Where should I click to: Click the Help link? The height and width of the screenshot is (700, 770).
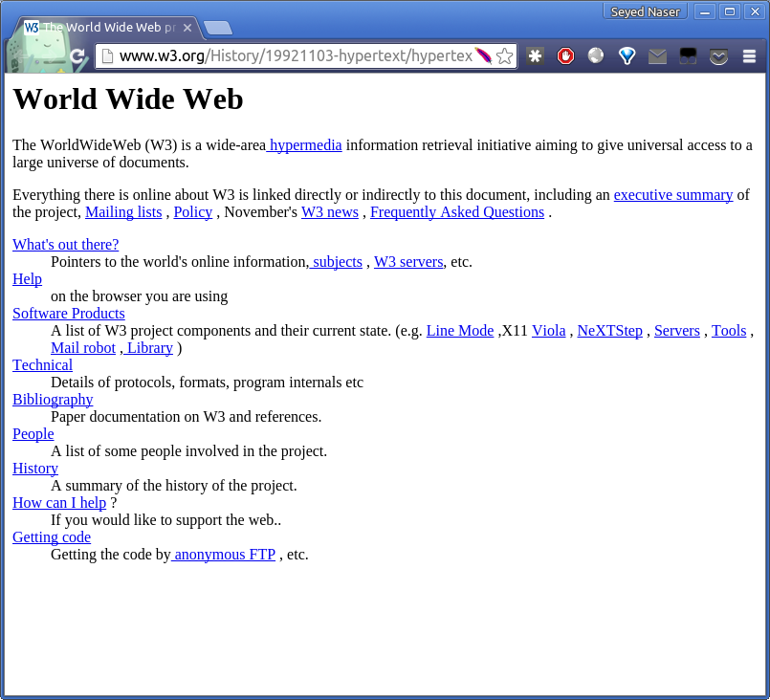click(27, 279)
